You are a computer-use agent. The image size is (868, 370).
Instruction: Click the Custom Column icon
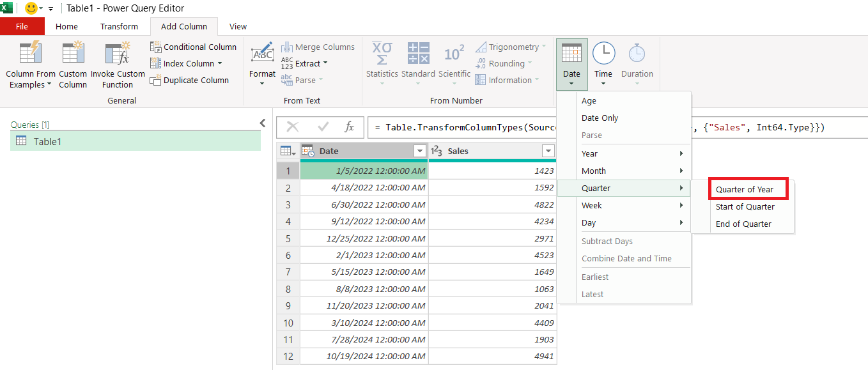(73, 52)
